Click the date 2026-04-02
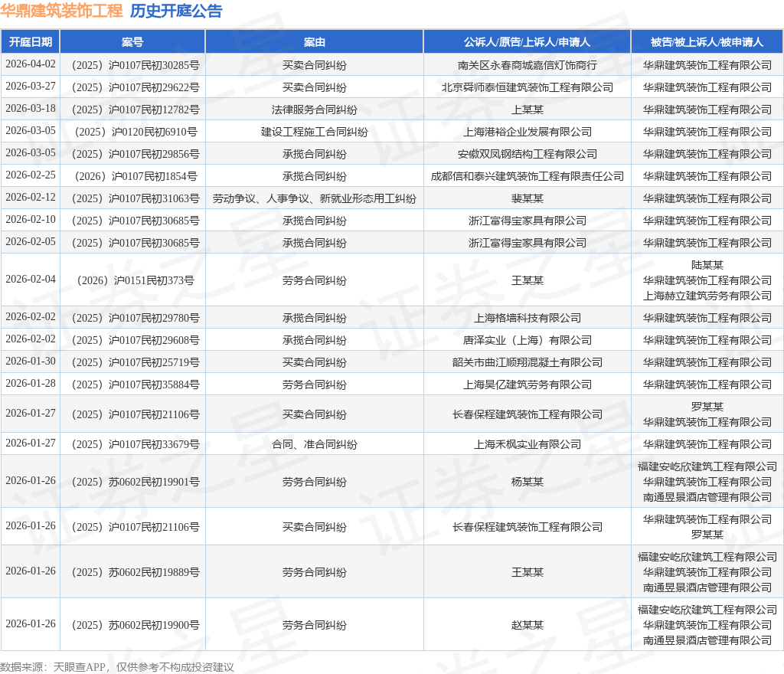The height and width of the screenshot is (674, 784). (x=31, y=64)
